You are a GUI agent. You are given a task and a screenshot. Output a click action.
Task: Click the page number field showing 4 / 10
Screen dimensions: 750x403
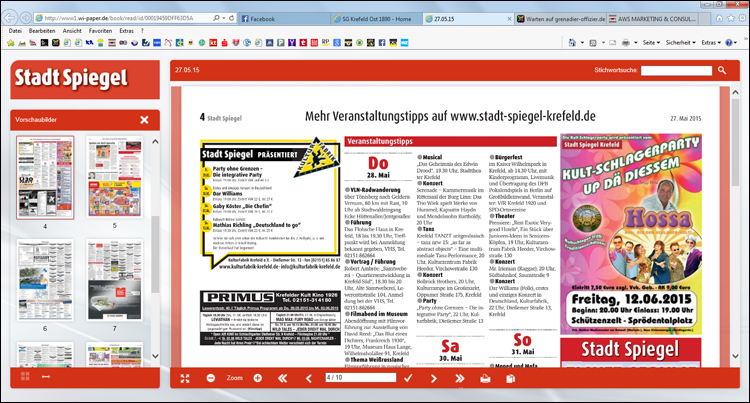point(361,378)
